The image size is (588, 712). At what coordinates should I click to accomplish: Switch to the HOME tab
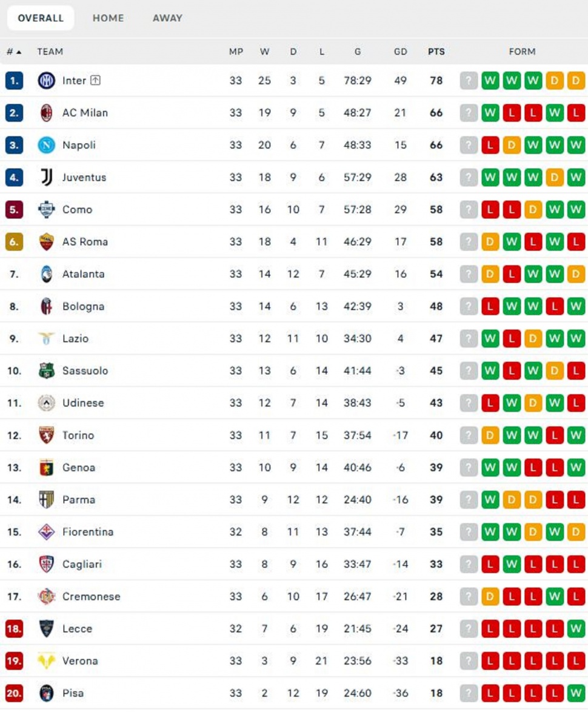coord(108,18)
